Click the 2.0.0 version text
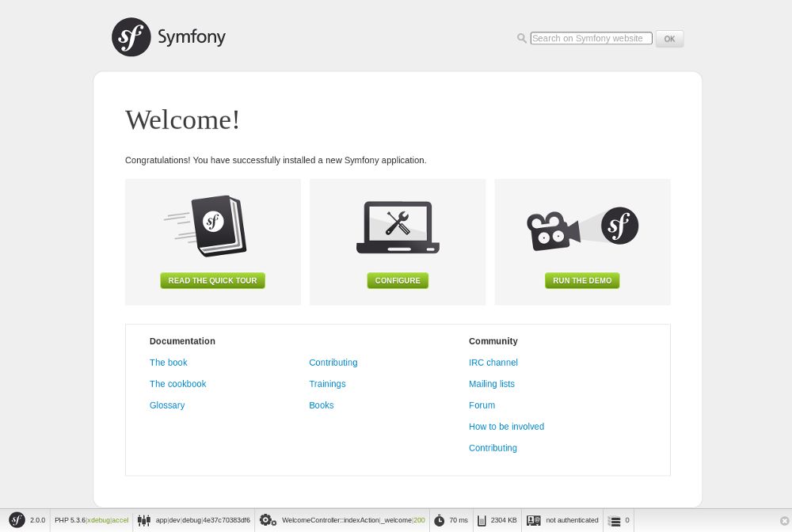The width and height of the screenshot is (792, 532). (37, 520)
